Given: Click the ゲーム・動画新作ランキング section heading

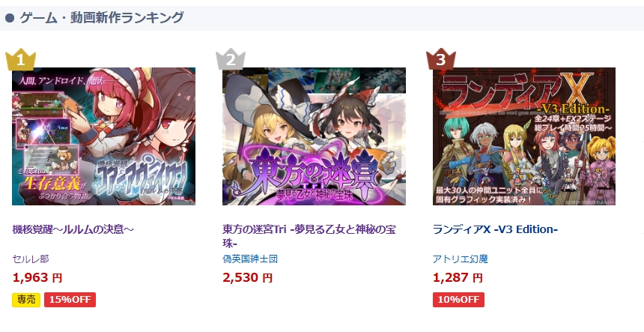Looking at the screenshot, I should click(x=101, y=18).
